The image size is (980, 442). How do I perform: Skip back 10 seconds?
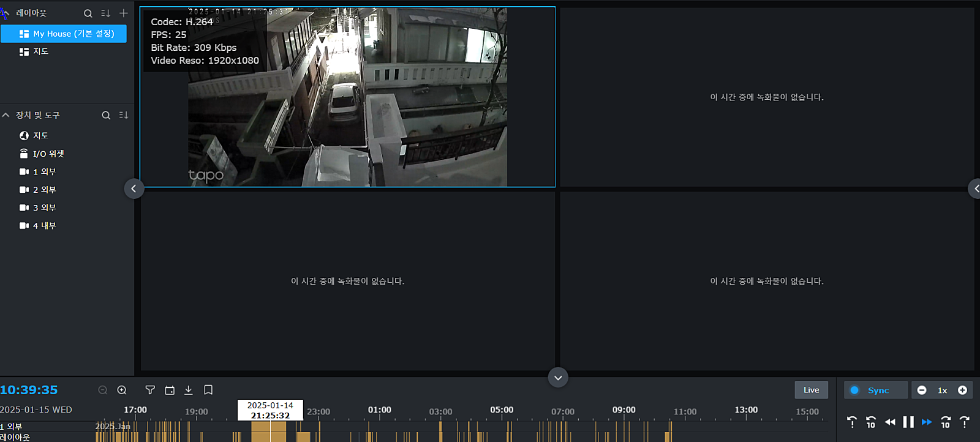point(871,422)
